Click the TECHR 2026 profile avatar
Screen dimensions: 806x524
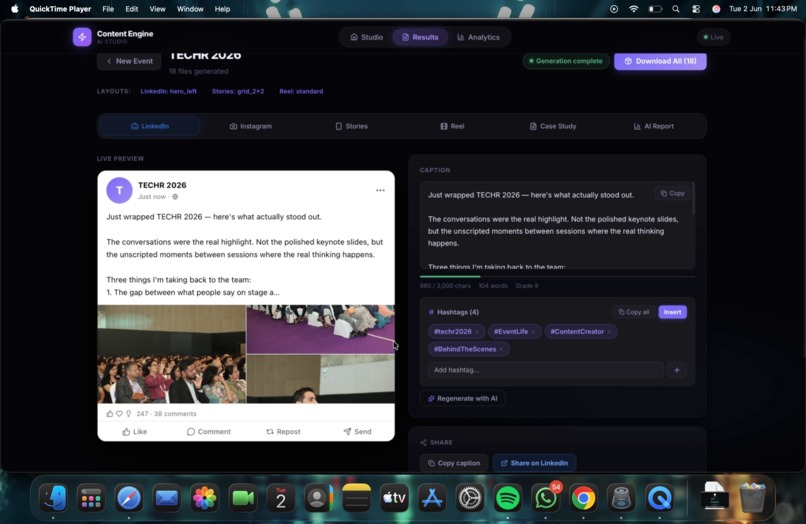click(x=119, y=190)
